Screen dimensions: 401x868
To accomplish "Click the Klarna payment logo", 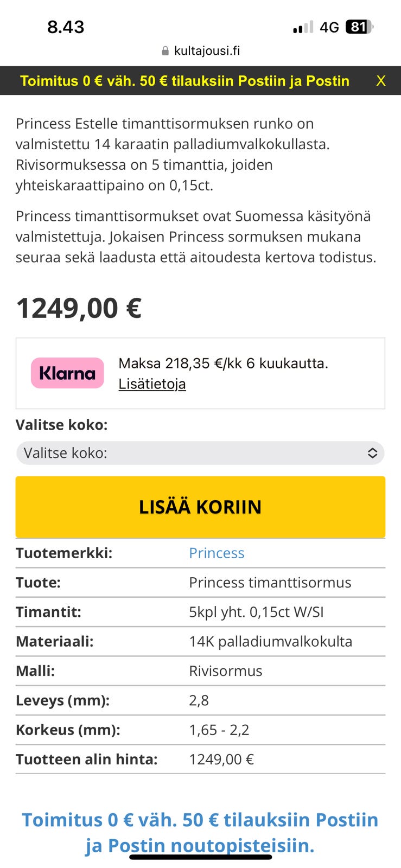I will [67, 373].
